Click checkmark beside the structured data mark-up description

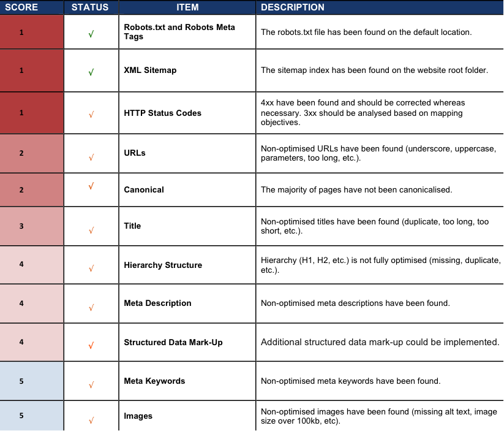point(91,345)
